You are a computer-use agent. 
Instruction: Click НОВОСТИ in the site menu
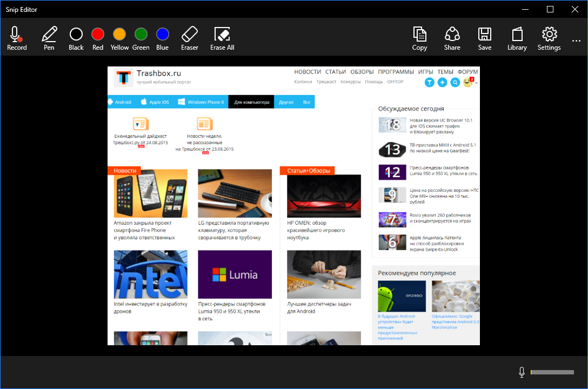[308, 72]
